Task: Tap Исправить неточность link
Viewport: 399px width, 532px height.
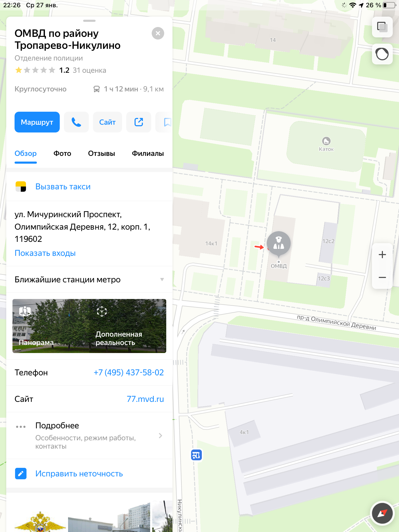Action: [x=79, y=474]
